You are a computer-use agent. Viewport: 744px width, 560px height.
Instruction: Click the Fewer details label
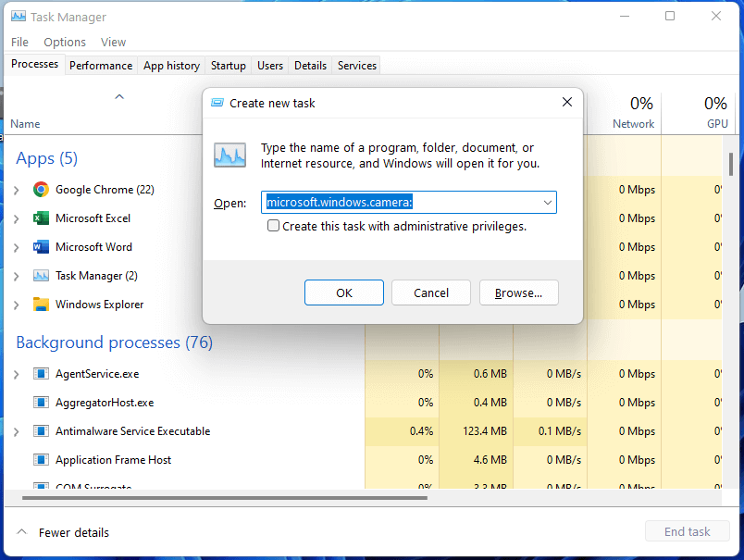point(74,532)
